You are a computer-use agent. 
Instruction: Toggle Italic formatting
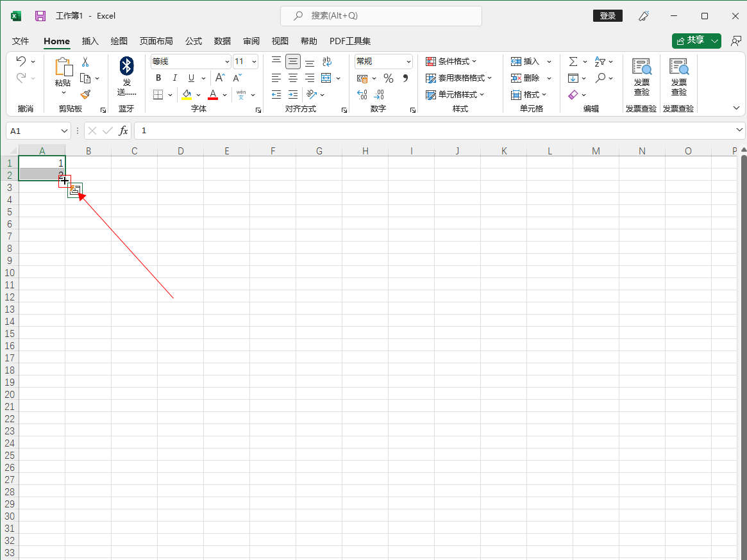pyautogui.click(x=174, y=78)
